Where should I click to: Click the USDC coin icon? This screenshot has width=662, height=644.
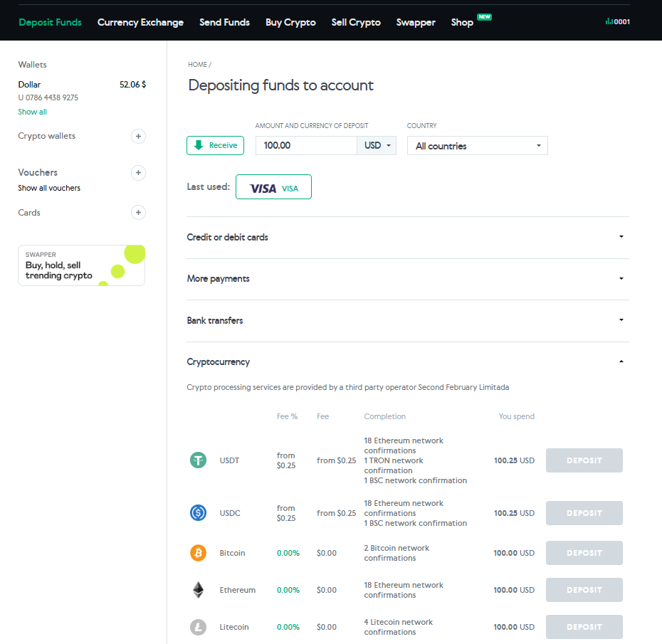pyautogui.click(x=198, y=513)
